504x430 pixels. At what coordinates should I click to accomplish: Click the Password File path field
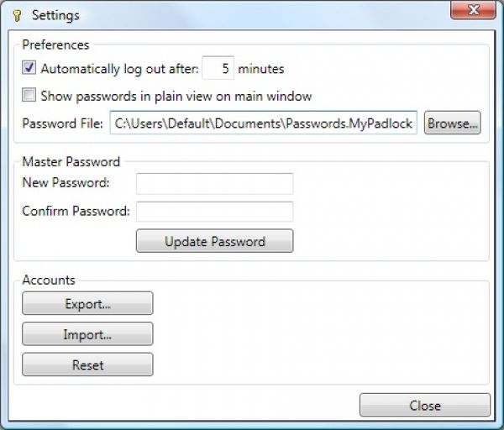pyautogui.click(x=263, y=123)
